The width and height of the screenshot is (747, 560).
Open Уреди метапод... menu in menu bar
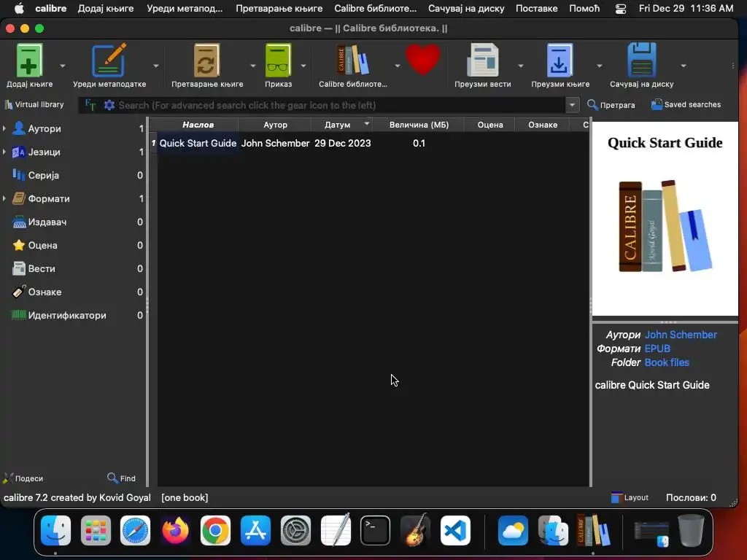point(185,9)
